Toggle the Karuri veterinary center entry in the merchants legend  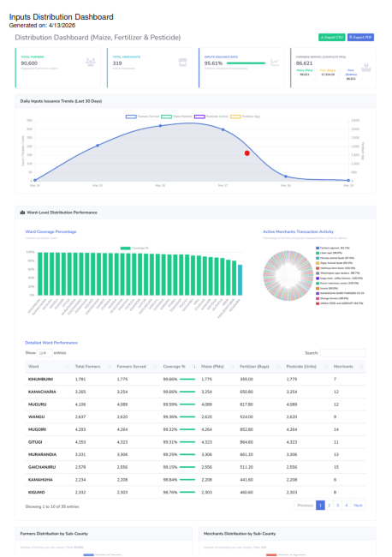pyautogui.click(x=337, y=283)
